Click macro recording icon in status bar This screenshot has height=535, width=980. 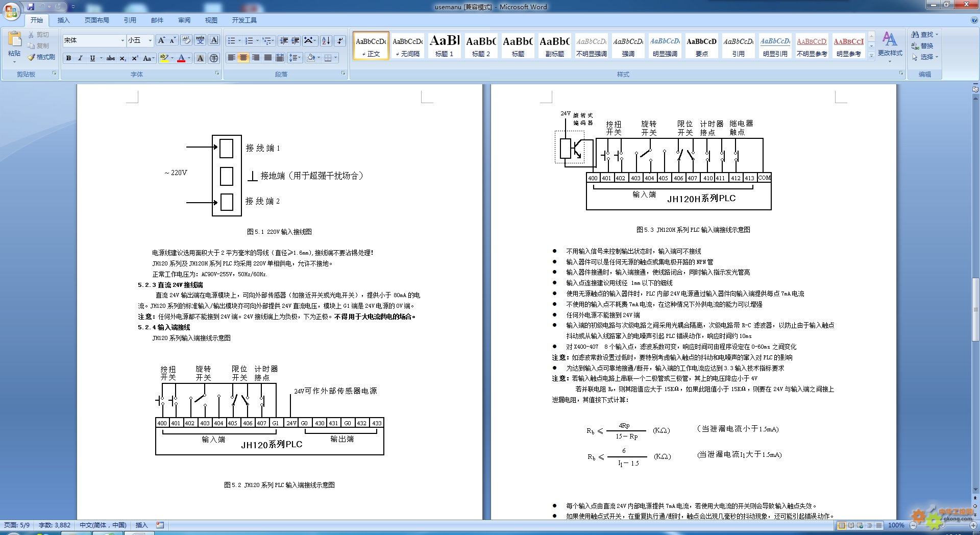coord(160,525)
